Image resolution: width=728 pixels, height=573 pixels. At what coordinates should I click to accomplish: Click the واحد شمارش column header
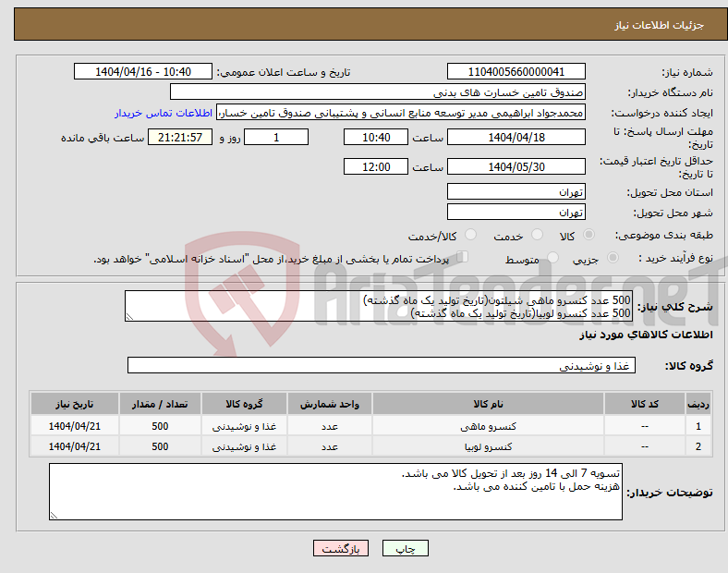tap(330, 404)
